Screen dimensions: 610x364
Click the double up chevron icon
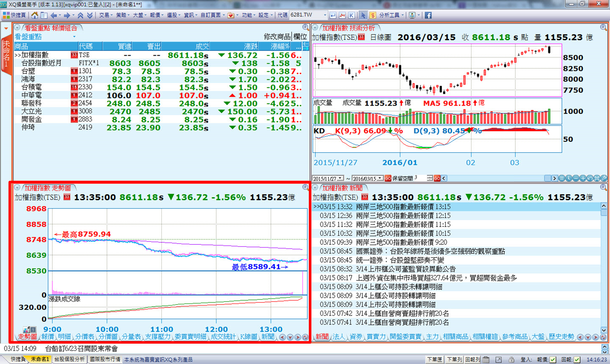(80, 15)
